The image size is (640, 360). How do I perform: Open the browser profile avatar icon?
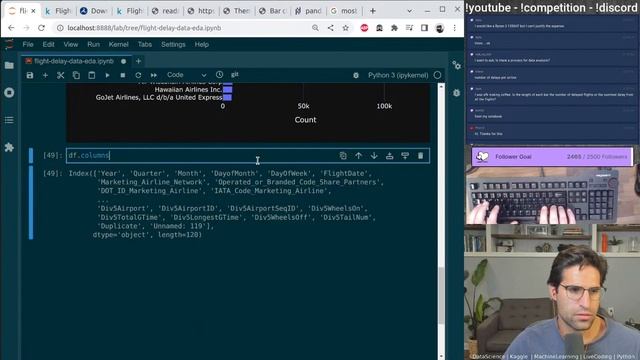click(440, 28)
